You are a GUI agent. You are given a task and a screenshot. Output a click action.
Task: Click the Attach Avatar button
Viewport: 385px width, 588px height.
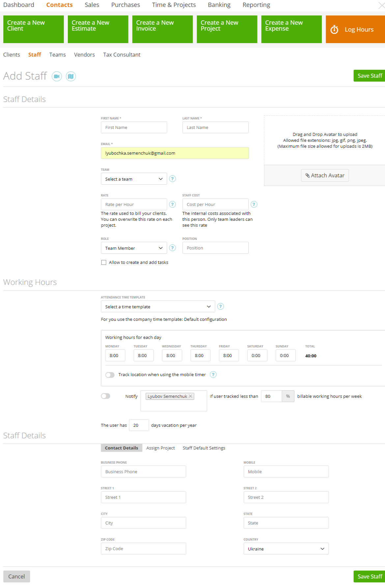[325, 175]
